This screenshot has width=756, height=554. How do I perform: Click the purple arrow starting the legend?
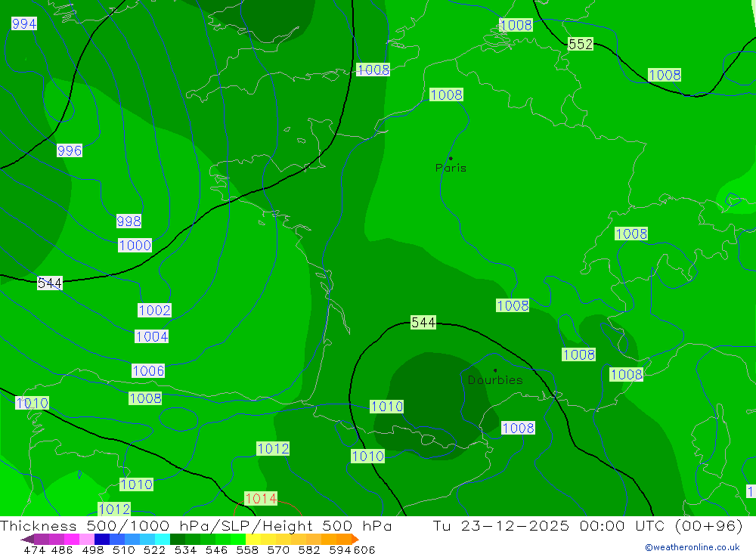click(x=27, y=539)
